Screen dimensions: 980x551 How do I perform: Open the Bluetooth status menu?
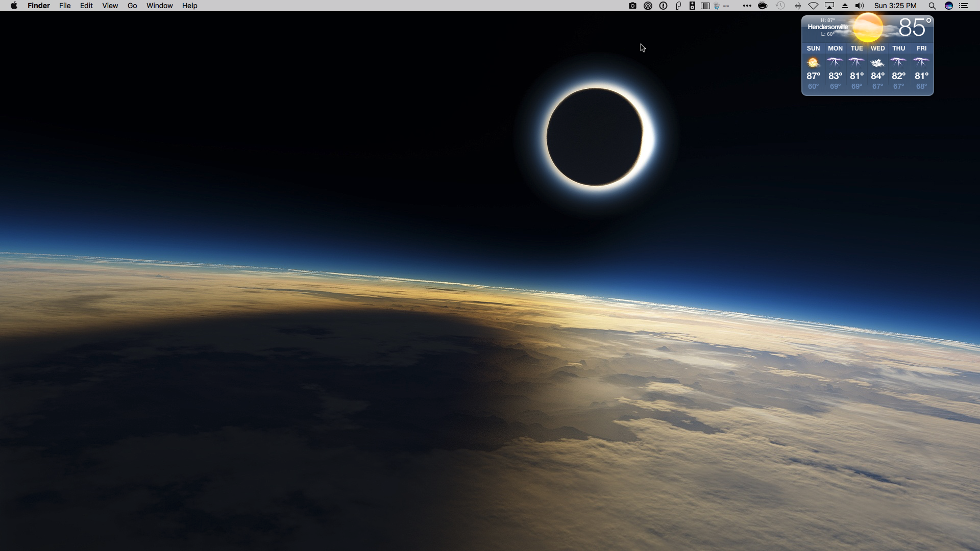[798, 6]
